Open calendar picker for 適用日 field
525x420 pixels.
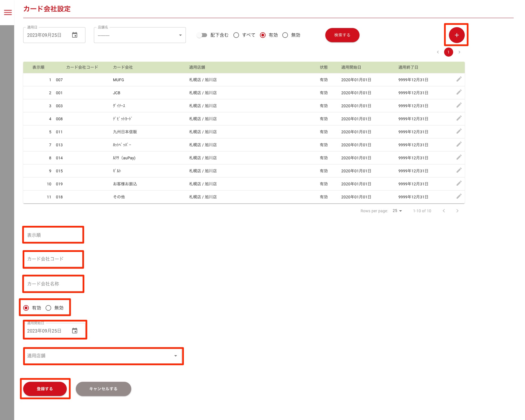point(75,35)
